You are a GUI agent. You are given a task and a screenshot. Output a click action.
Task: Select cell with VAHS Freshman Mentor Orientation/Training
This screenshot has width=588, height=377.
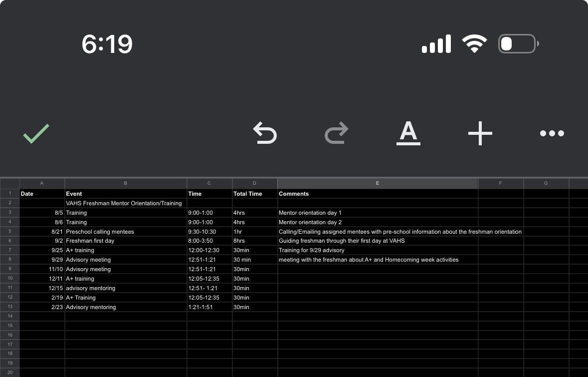click(126, 203)
